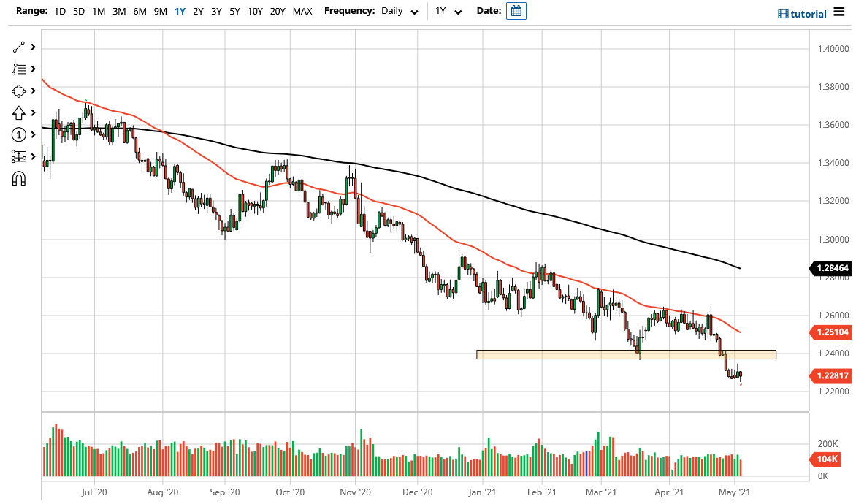Screen dimensions: 856x504
Task: Select the ellipse shape drawing tool
Action: tap(20, 91)
